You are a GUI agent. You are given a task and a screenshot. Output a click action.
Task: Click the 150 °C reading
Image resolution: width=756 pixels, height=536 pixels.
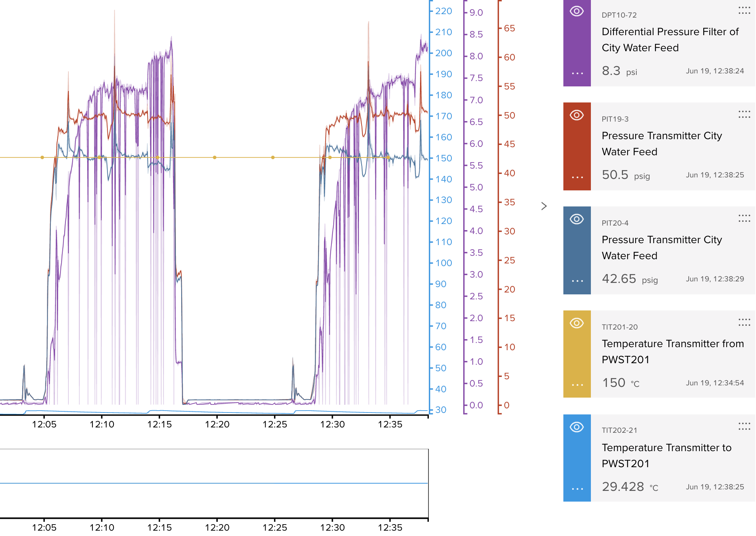tap(621, 383)
